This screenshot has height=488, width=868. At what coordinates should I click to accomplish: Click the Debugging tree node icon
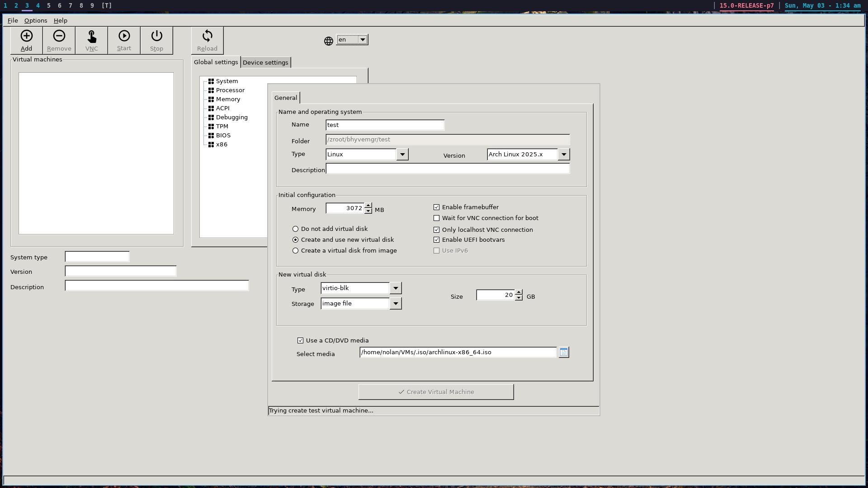211,117
